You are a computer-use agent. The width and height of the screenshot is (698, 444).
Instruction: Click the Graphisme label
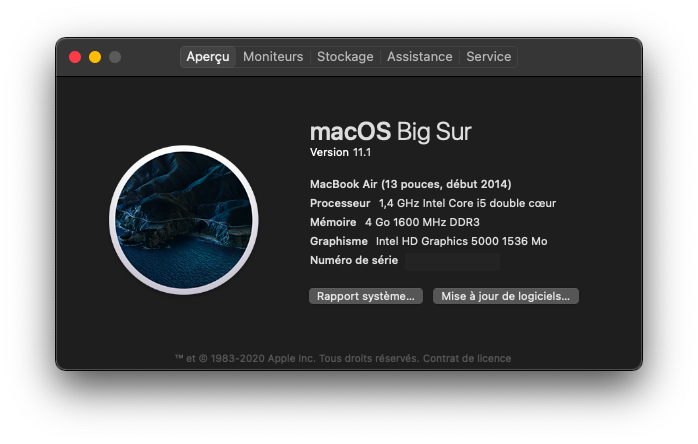339,241
